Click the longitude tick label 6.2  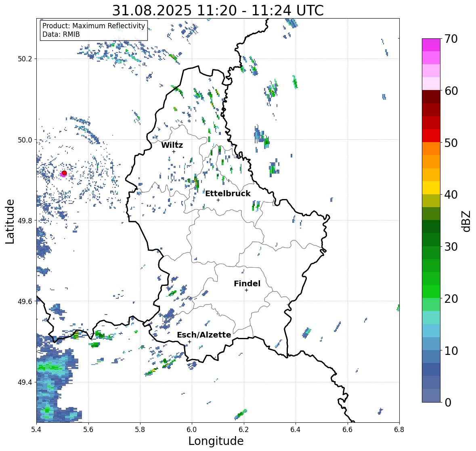[x=244, y=429]
